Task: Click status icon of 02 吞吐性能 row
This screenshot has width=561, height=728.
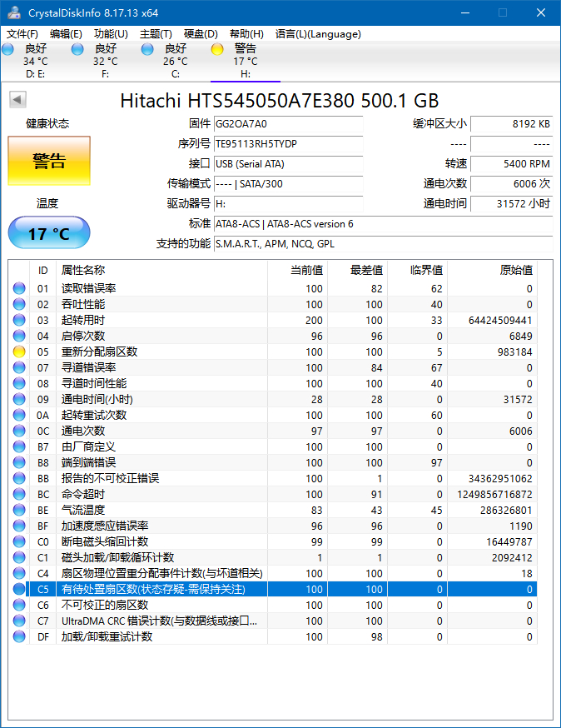Action: tap(19, 304)
